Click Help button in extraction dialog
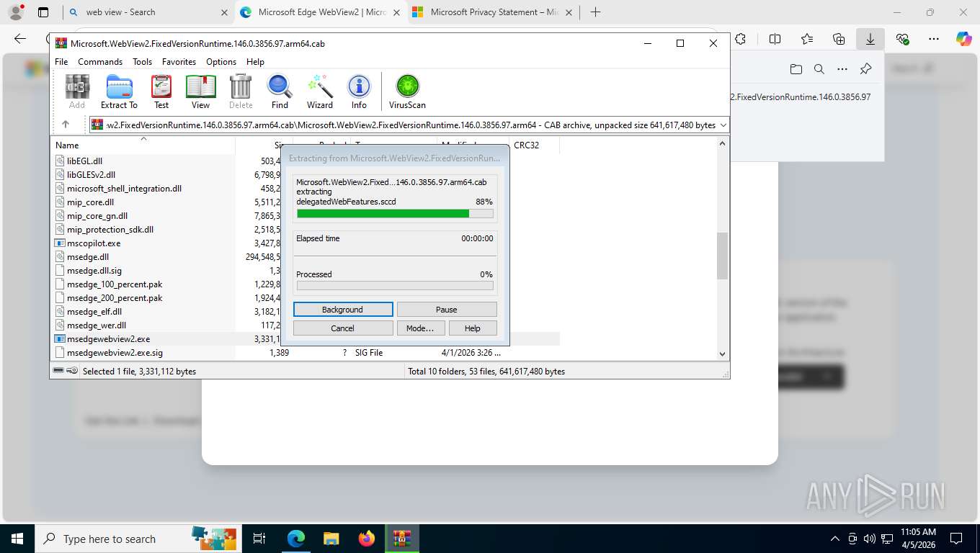This screenshot has width=980, height=553. coord(473,328)
